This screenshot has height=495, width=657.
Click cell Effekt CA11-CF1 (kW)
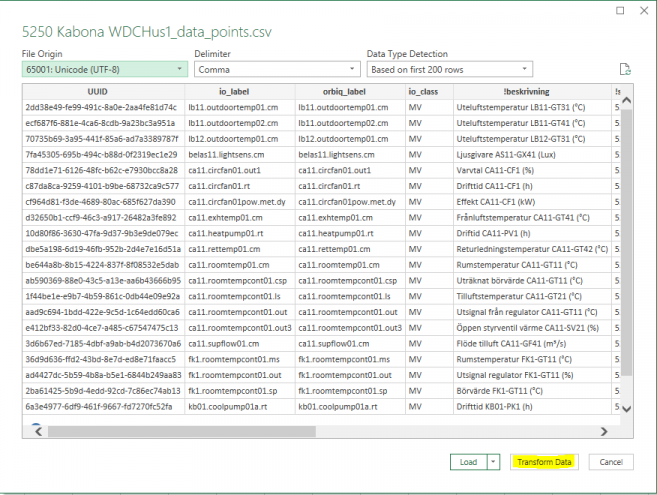[x=532, y=202]
